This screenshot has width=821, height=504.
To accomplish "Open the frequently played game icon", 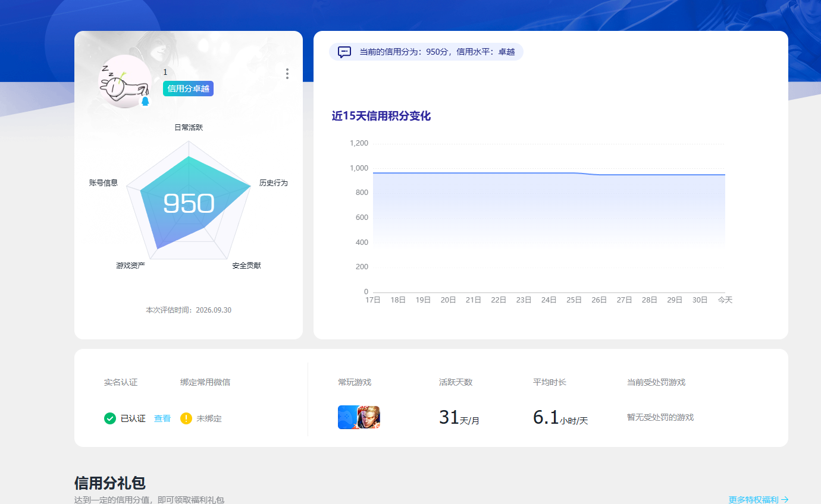I will coord(359,417).
